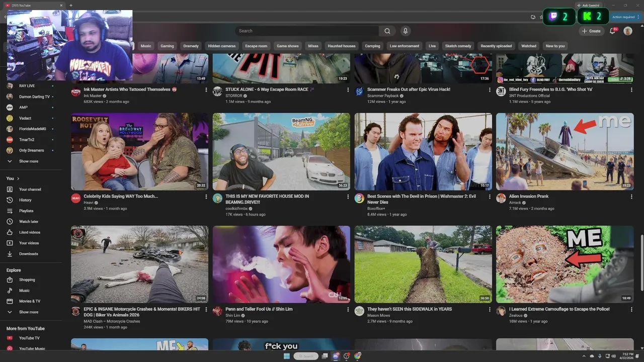Select the Recently uploaded chip
This screenshot has height=362, width=644.
[496, 46]
